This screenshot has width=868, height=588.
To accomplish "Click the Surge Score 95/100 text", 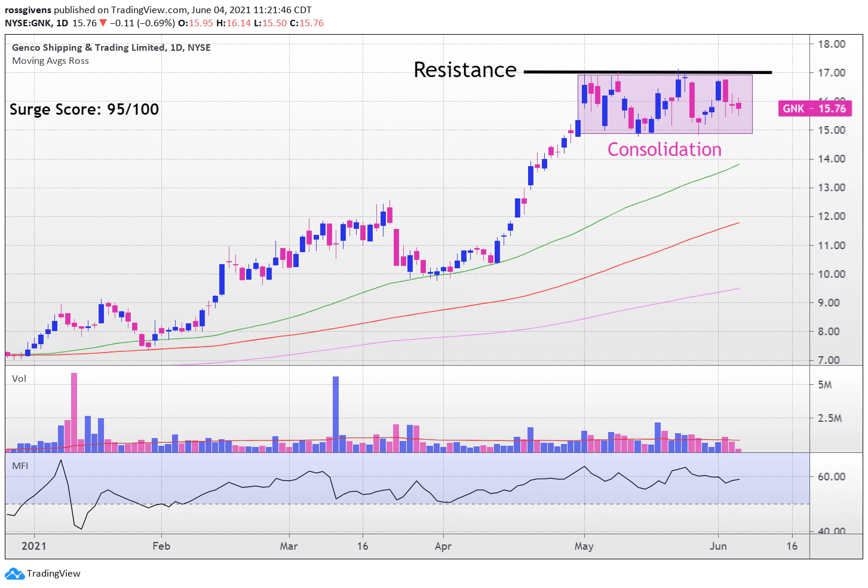I will coord(84,109).
